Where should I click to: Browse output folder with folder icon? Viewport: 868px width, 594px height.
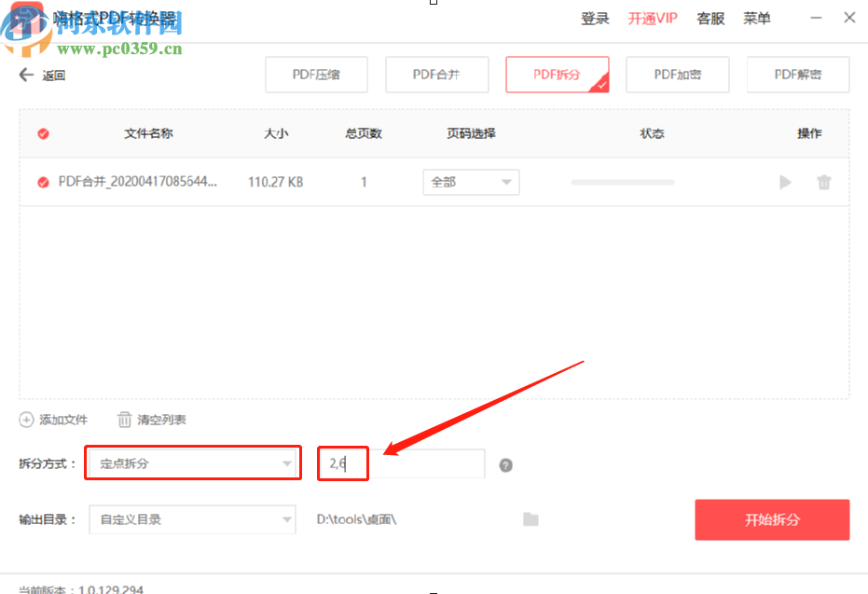(x=530, y=519)
